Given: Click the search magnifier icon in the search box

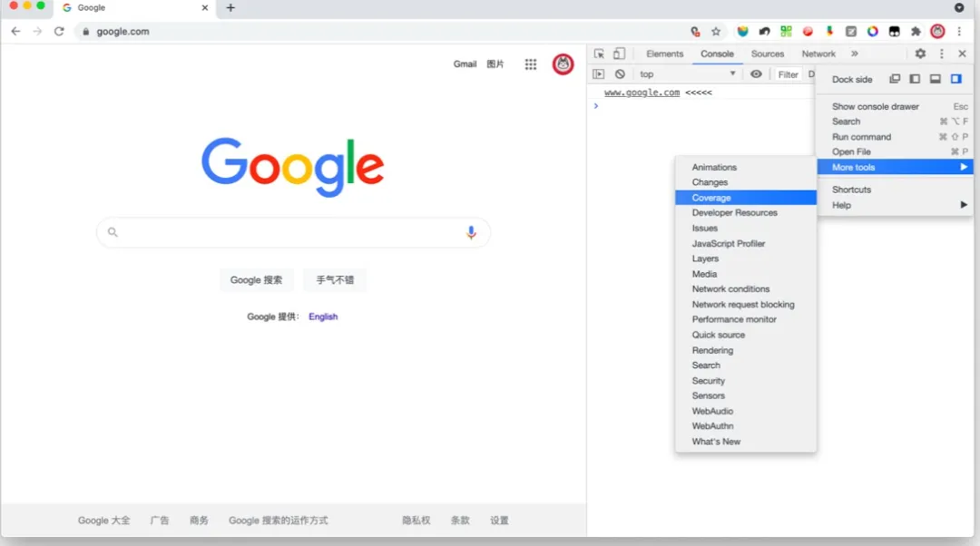Looking at the screenshot, I should pos(113,232).
